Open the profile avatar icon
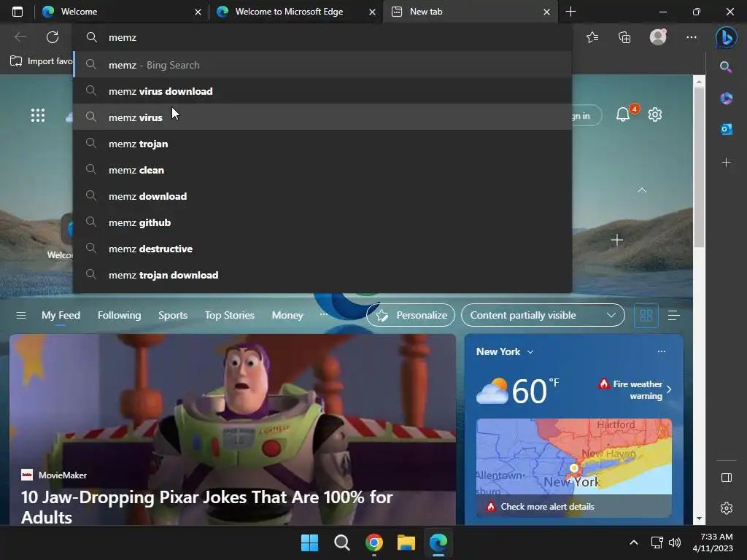The image size is (747, 560). click(658, 37)
